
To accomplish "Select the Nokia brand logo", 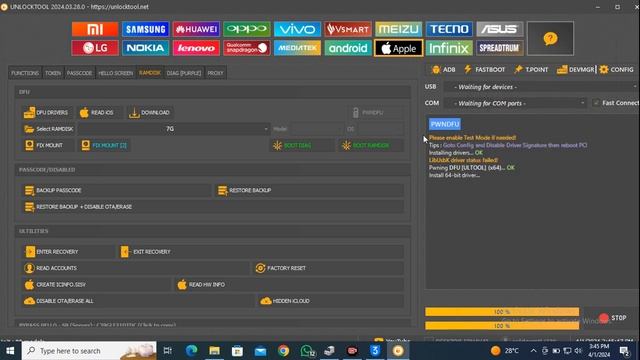I will (x=145, y=48).
